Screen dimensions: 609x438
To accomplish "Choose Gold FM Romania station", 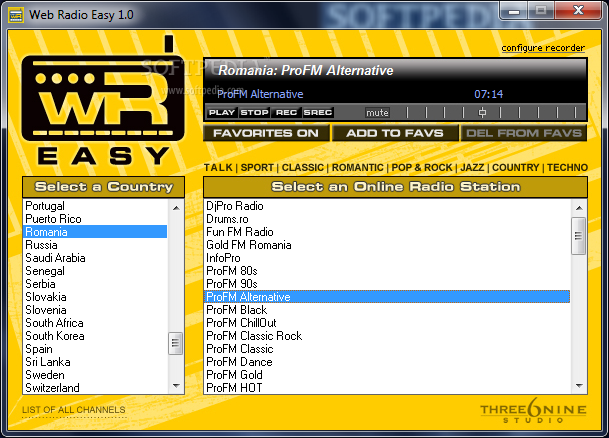I will coord(387,245).
